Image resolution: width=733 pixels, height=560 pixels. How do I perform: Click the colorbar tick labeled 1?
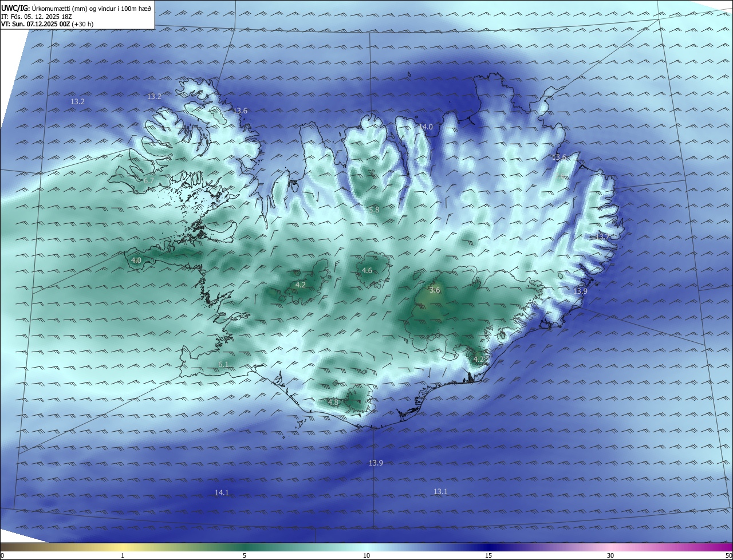coord(123,555)
